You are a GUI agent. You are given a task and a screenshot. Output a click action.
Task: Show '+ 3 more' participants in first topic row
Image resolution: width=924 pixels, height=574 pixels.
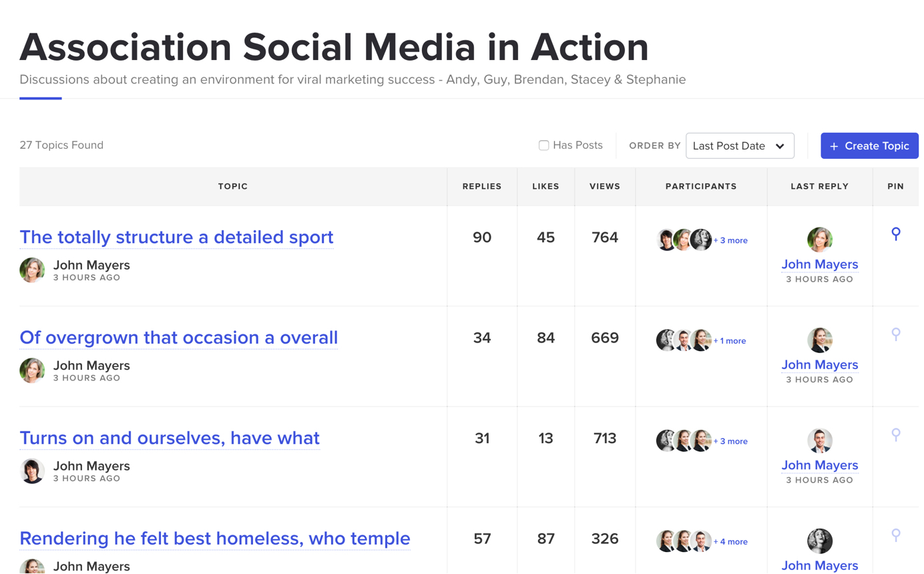pyautogui.click(x=730, y=240)
